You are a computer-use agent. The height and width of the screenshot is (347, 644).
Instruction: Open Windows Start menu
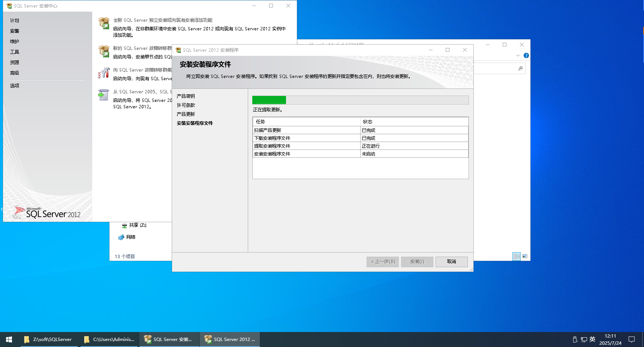[x=9, y=340]
